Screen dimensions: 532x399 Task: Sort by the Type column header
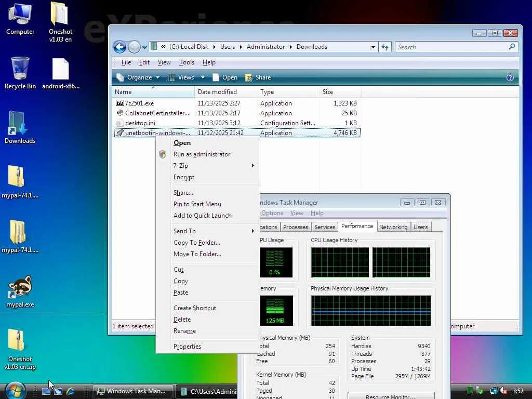coord(288,92)
